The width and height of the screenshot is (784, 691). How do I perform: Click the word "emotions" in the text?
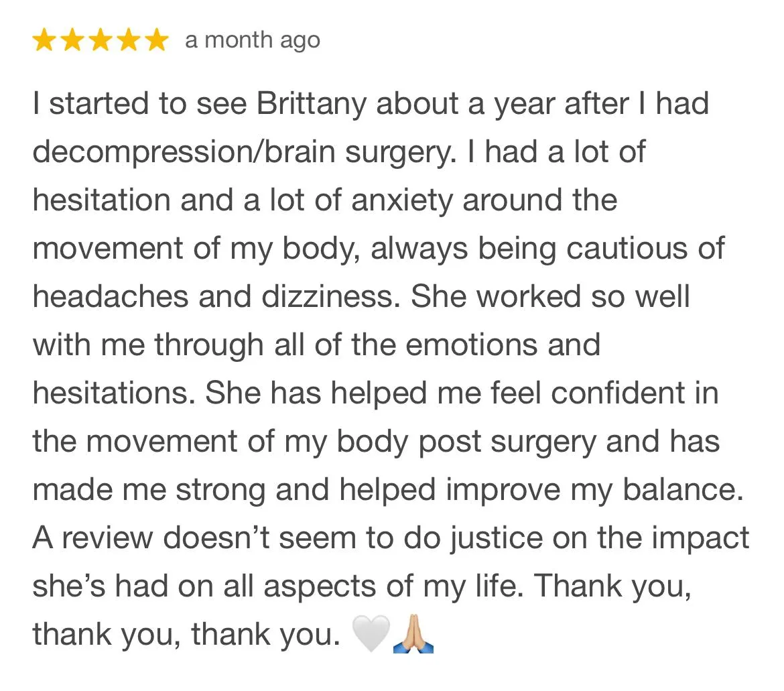tap(471, 344)
